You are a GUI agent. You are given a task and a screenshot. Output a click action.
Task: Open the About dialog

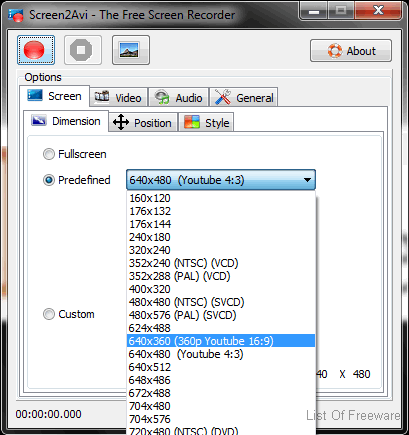tap(351, 51)
